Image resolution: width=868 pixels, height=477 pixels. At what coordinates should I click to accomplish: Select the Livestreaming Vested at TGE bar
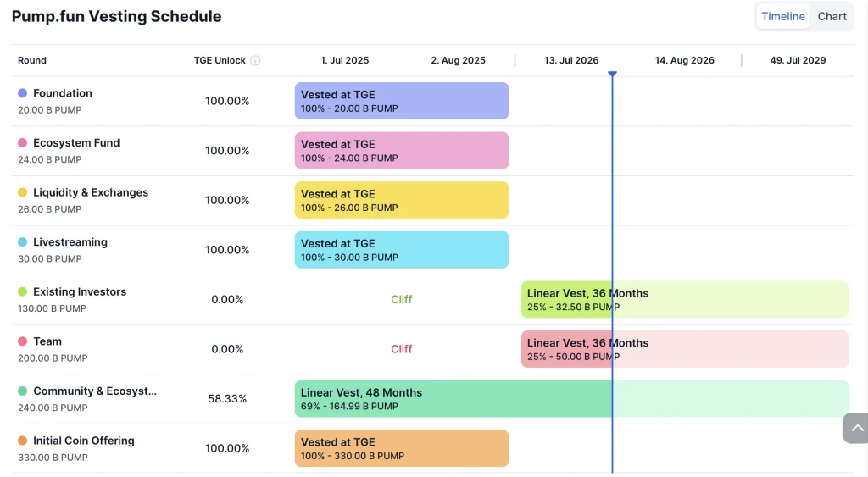click(x=401, y=250)
